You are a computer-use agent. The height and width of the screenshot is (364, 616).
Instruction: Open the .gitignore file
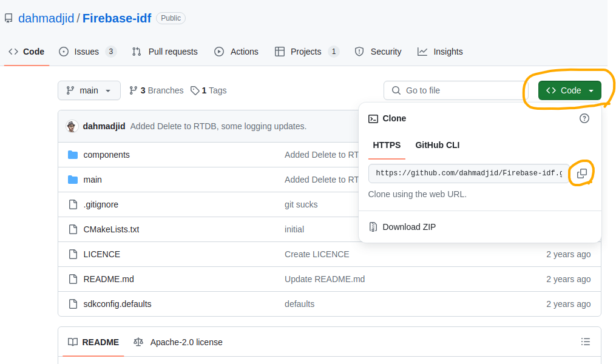click(101, 204)
